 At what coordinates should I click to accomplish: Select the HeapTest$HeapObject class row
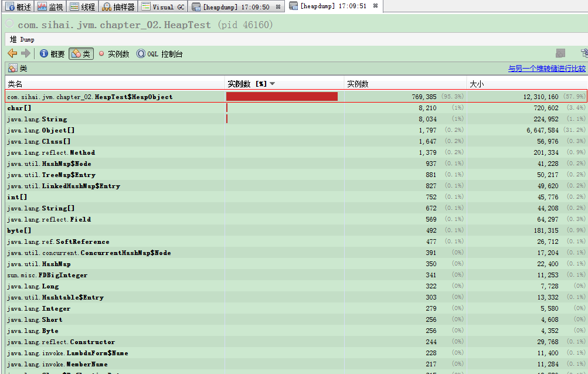click(296, 96)
